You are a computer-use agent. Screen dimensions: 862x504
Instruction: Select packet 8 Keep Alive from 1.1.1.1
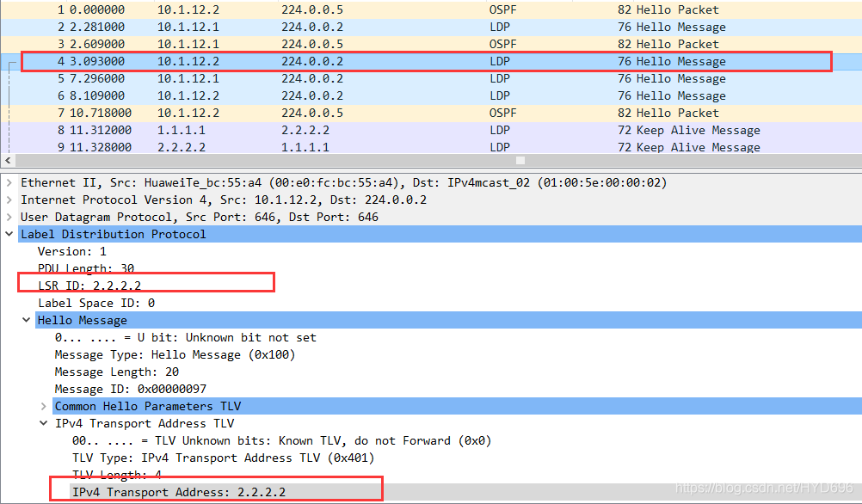pyautogui.click(x=431, y=130)
